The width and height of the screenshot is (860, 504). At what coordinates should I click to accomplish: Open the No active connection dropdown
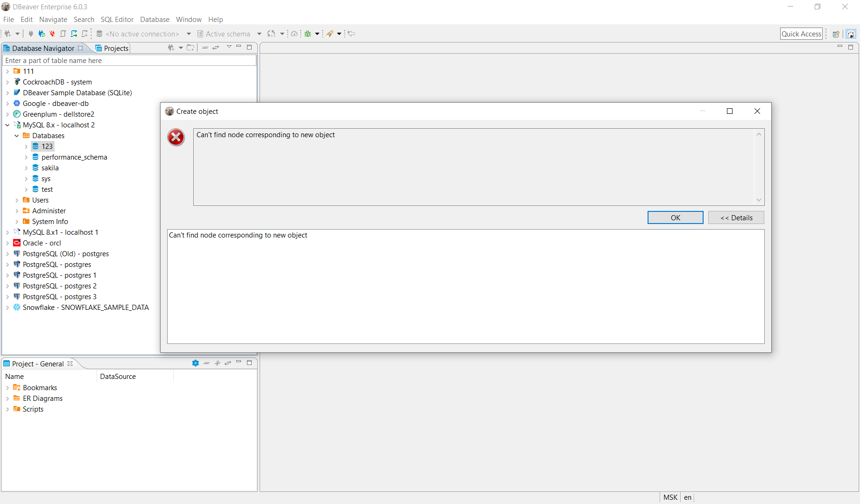(x=189, y=34)
